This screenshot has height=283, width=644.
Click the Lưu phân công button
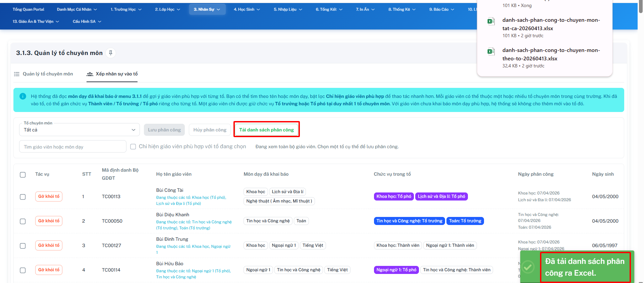click(x=164, y=130)
